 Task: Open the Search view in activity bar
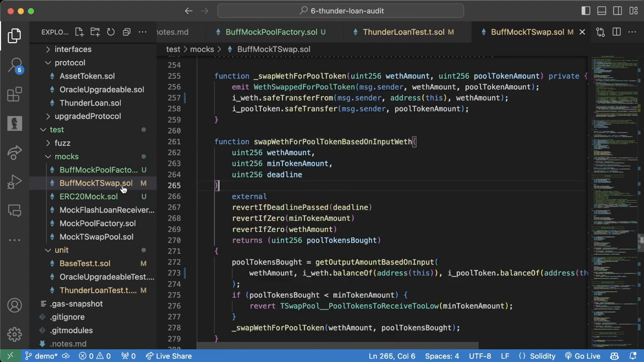pos(15,65)
